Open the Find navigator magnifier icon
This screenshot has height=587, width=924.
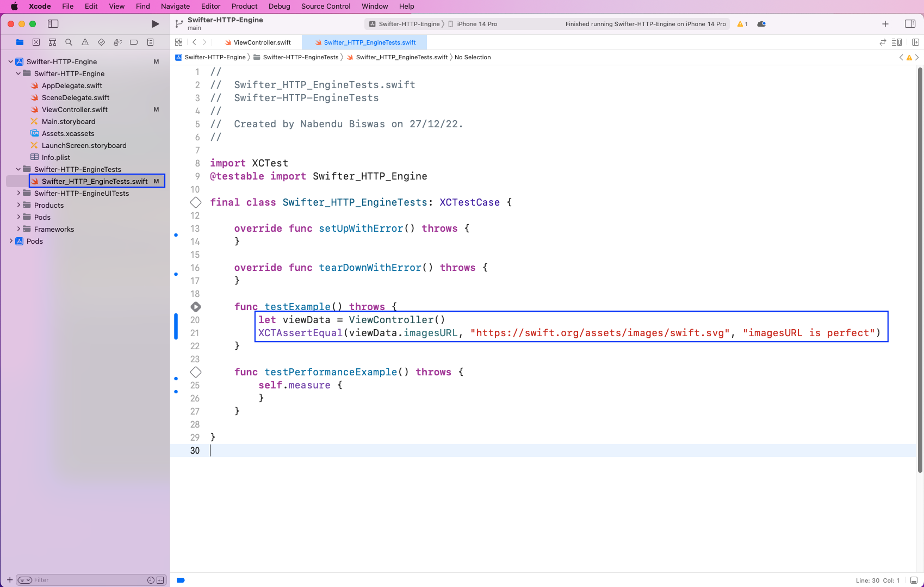[x=69, y=42]
